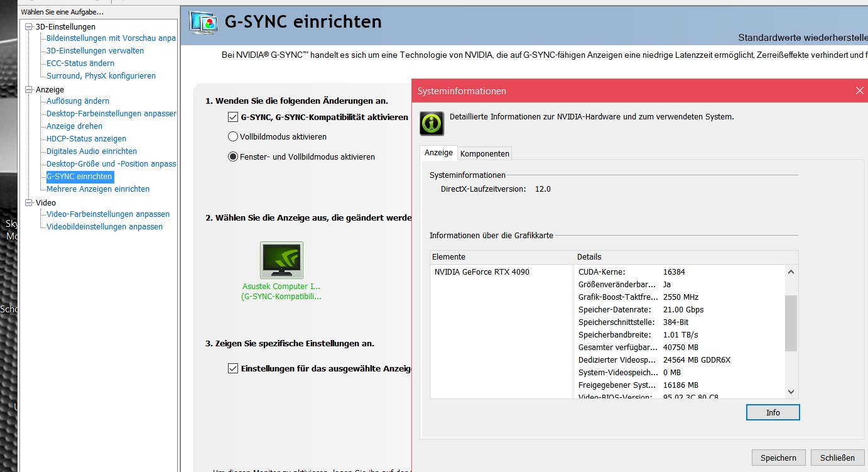Click the Details list scrollbar thumb
This screenshot has height=472, width=868.
pos(791,323)
